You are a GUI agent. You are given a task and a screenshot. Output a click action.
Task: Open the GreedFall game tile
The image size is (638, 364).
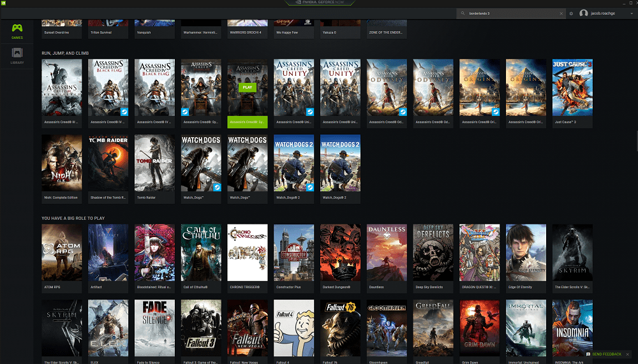[433, 332]
